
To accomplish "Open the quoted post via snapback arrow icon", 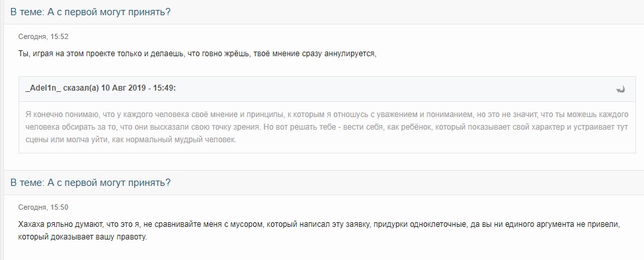I will coord(620,89).
